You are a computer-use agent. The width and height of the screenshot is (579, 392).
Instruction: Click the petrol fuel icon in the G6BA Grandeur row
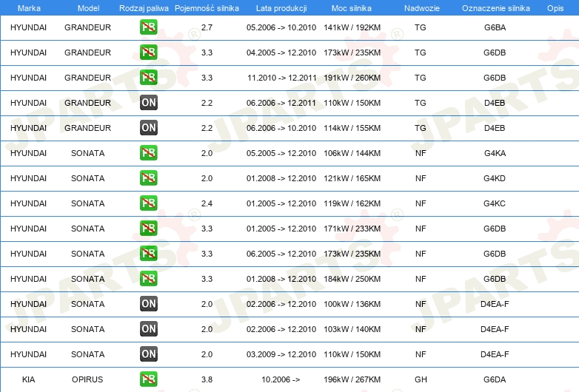[148, 27]
